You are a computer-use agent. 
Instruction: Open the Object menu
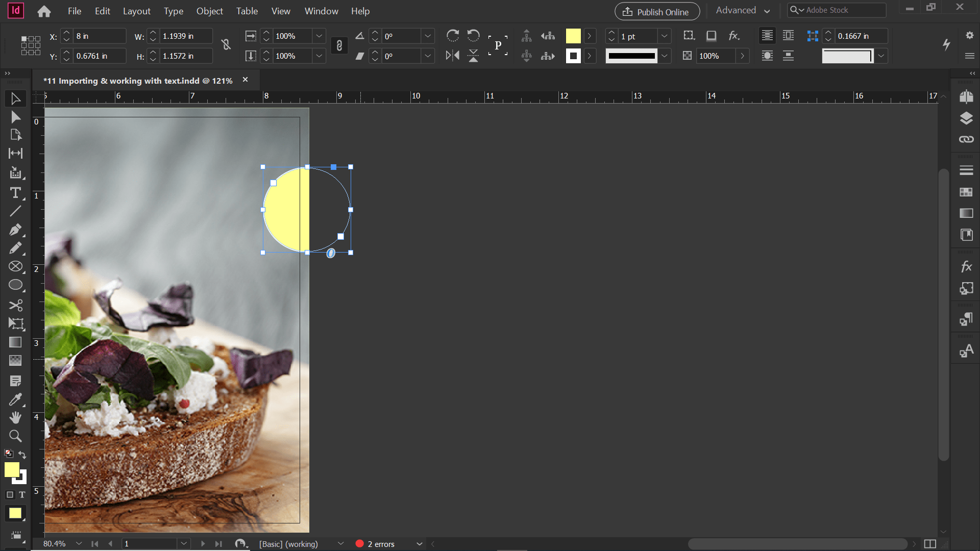pos(209,11)
